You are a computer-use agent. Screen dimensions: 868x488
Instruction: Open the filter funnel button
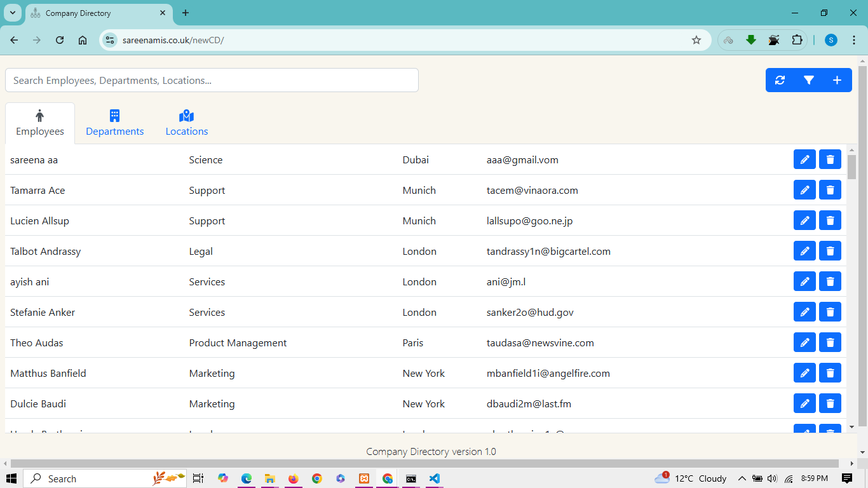(x=809, y=80)
